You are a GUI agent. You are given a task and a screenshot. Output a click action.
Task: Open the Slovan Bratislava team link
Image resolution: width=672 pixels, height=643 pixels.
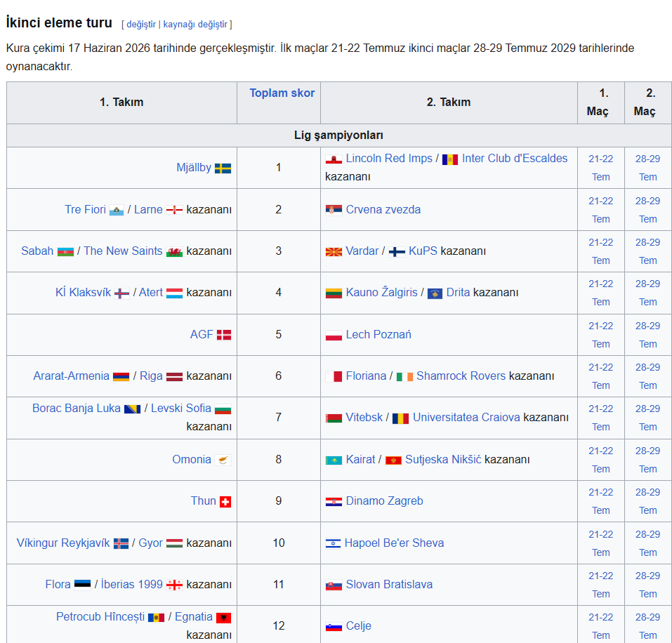click(x=389, y=585)
